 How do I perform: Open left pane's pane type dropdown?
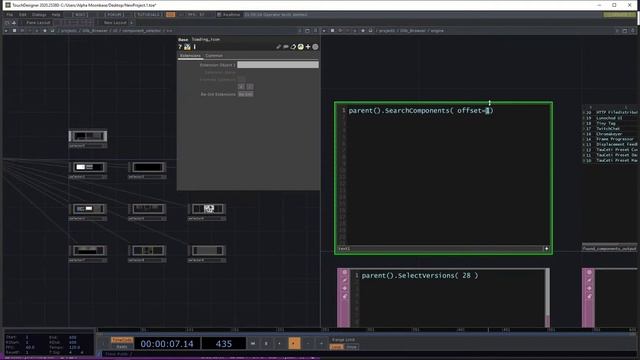(x=7, y=31)
